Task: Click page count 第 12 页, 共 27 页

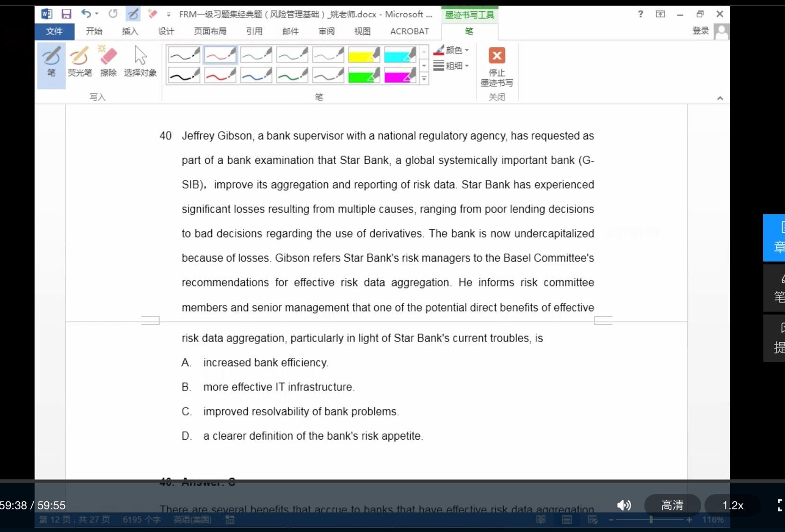Action: 74,520
